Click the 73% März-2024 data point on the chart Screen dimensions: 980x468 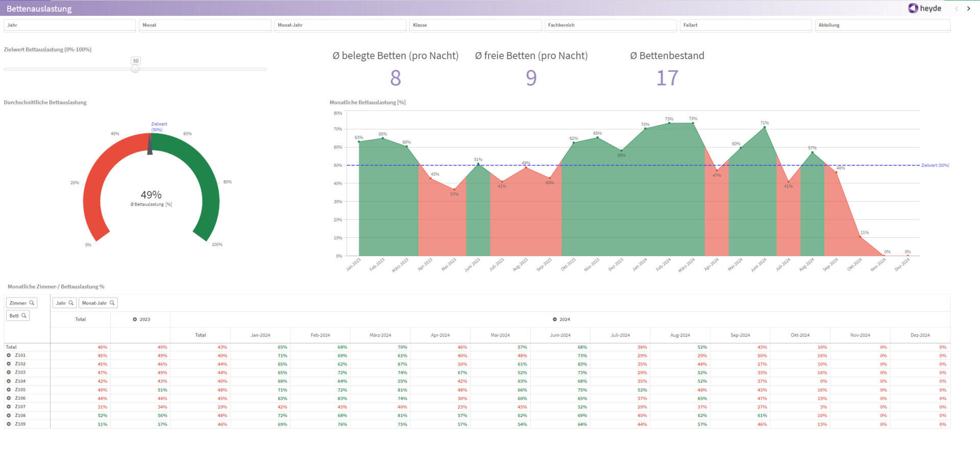coord(692,122)
